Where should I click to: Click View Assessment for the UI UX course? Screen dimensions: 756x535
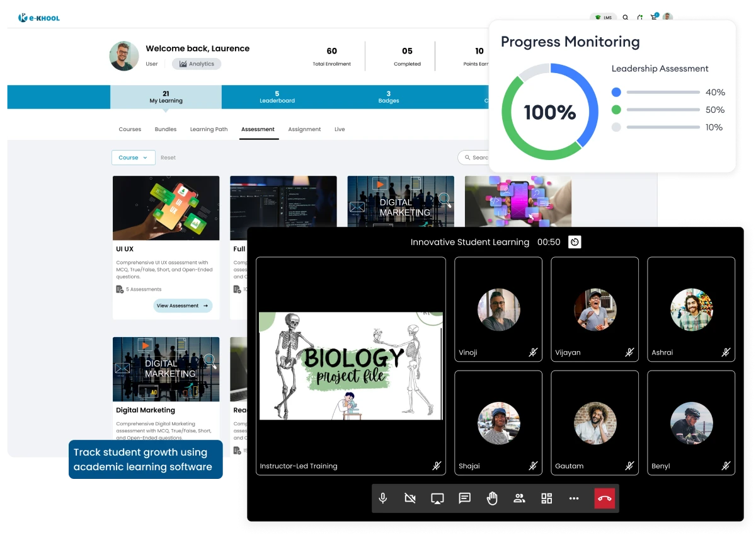click(183, 306)
